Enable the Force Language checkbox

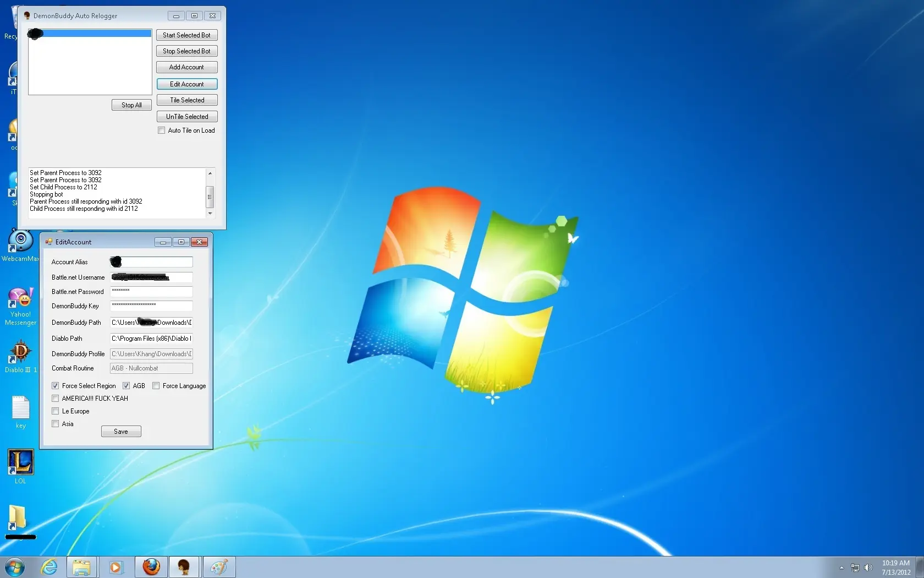(156, 386)
